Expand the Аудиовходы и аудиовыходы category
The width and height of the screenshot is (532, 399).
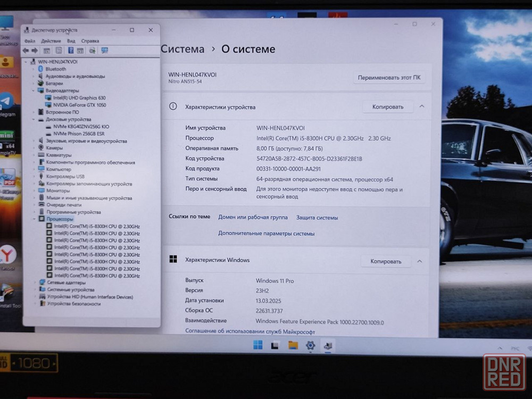(34, 76)
